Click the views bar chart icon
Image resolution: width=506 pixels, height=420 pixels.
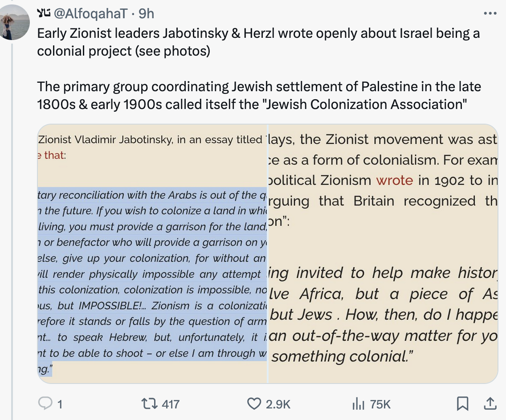pyautogui.click(x=358, y=404)
